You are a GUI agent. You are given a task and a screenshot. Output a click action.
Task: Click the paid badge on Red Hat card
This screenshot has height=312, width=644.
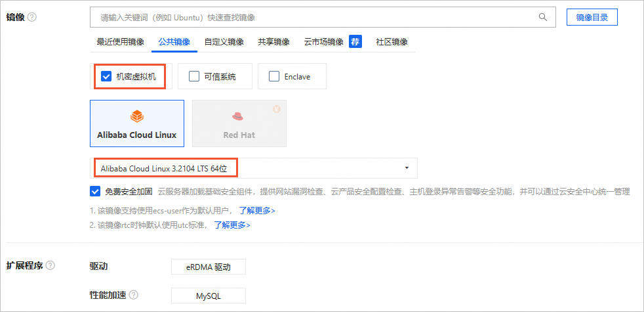(277, 110)
